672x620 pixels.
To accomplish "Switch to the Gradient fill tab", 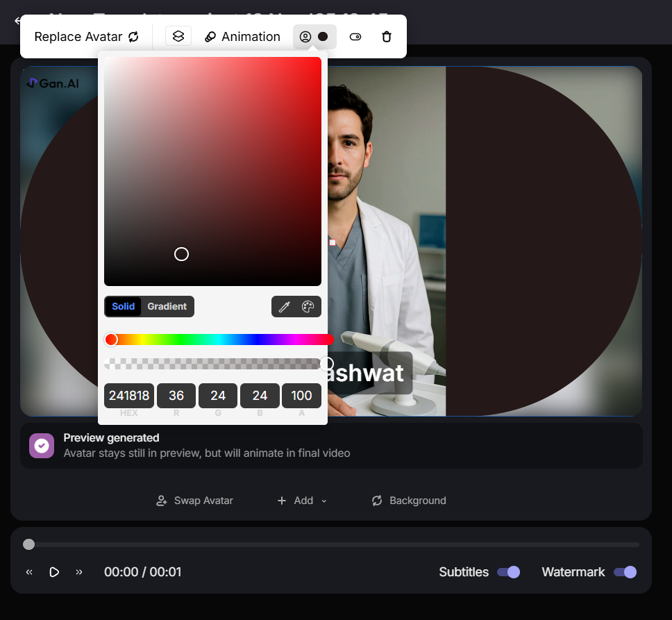I will 167,306.
